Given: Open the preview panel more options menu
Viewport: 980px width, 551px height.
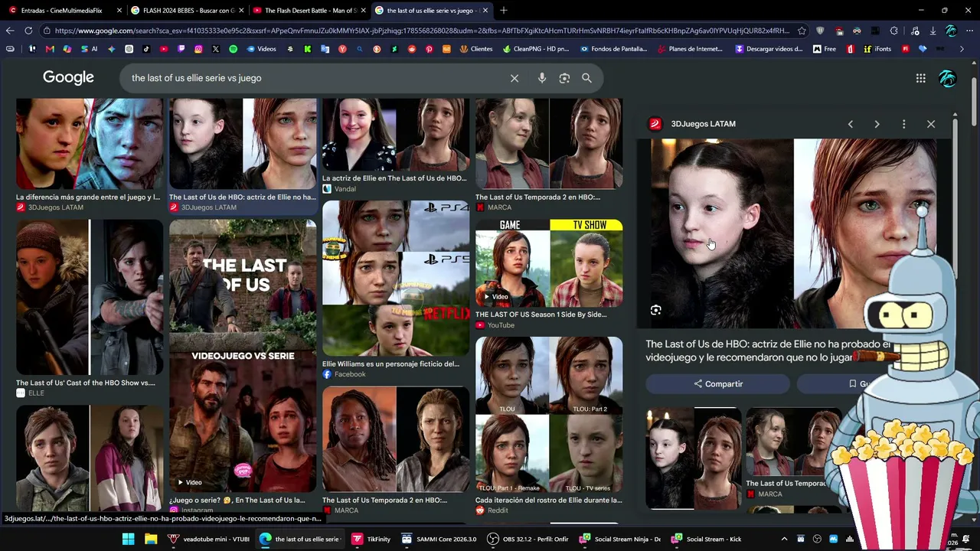Looking at the screenshot, I should tap(903, 124).
